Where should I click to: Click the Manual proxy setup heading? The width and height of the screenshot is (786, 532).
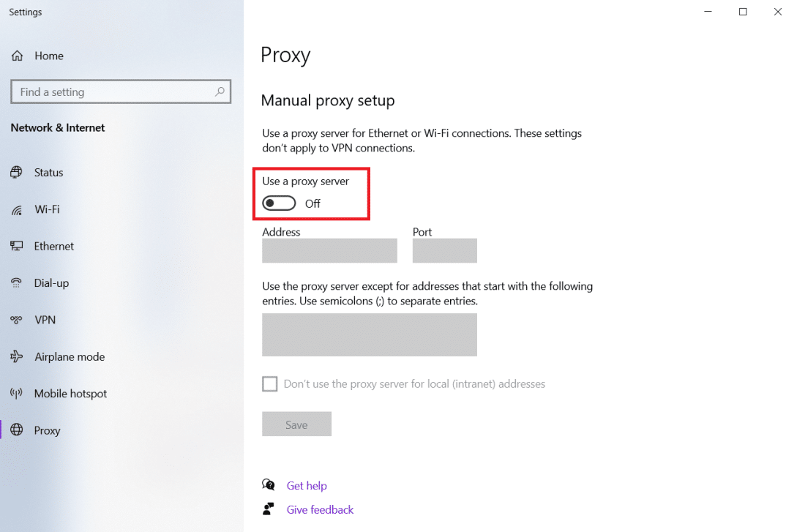tap(328, 100)
